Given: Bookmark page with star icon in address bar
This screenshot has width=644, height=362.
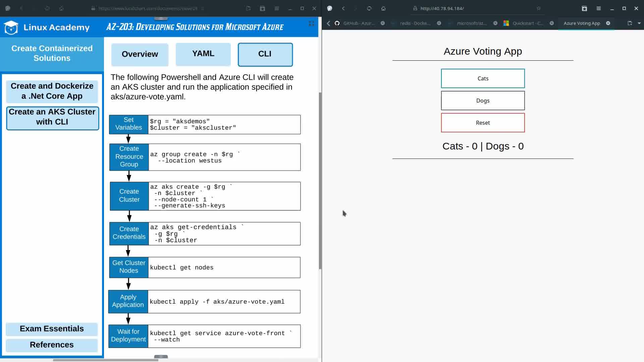Looking at the screenshot, I should click(x=538, y=8).
